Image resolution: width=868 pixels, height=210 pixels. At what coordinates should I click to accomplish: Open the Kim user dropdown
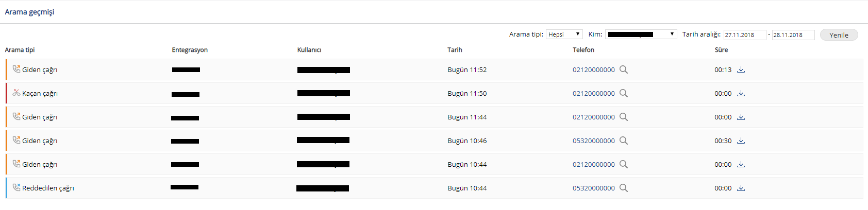click(x=641, y=34)
